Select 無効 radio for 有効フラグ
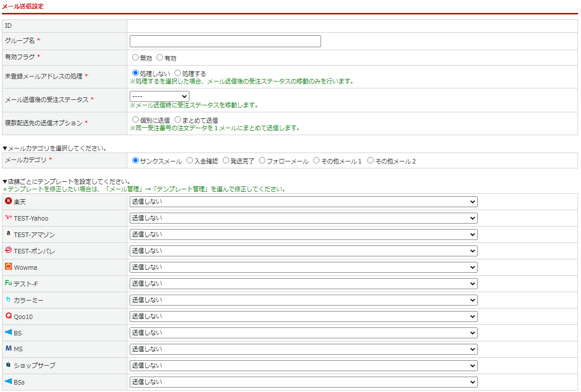This screenshot has width=581, height=392. [136, 58]
